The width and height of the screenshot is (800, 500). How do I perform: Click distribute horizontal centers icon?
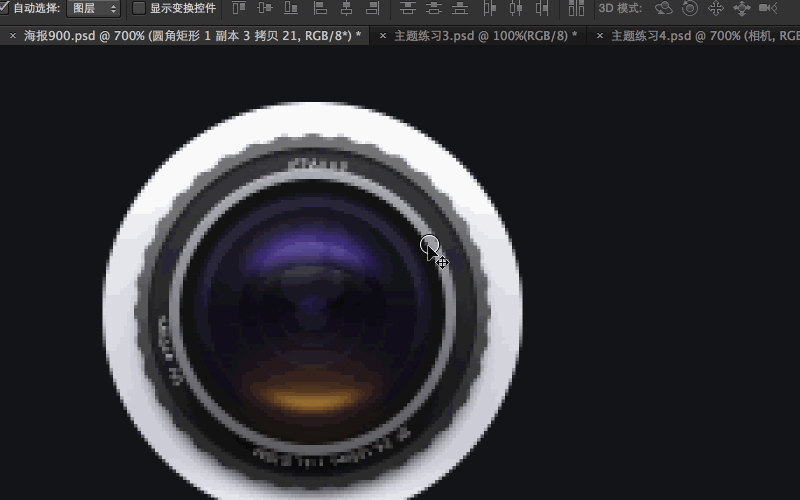516,8
